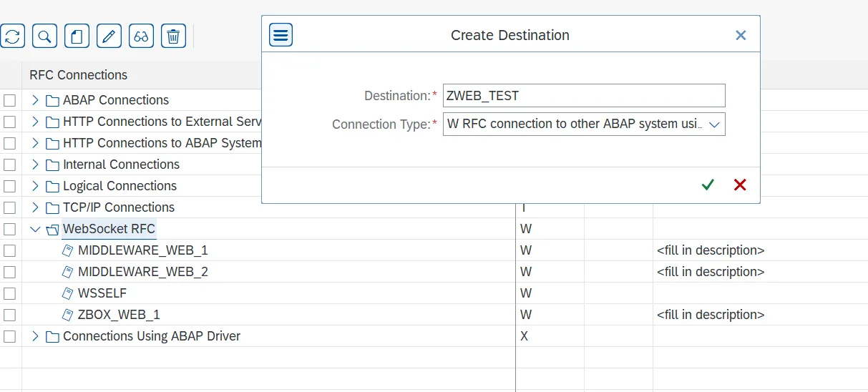Image resolution: width=868 pixels, height=392 pixels.
Task: Open the dialog hamburger menu button
Action: pyautogui.click(x=281, y=34)
